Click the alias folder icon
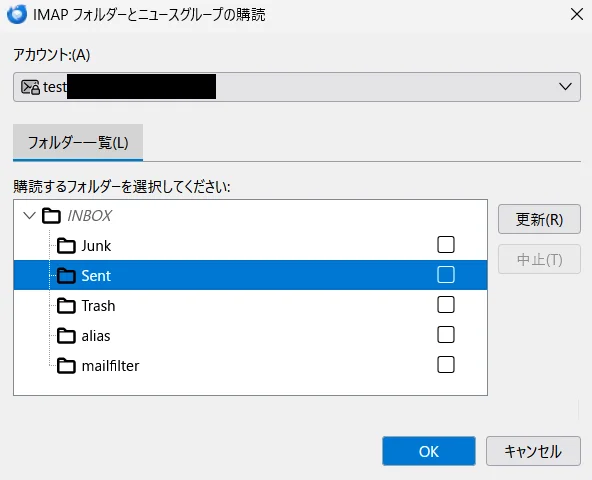This screenshot has width=592, height=480. tap(66, 336)
